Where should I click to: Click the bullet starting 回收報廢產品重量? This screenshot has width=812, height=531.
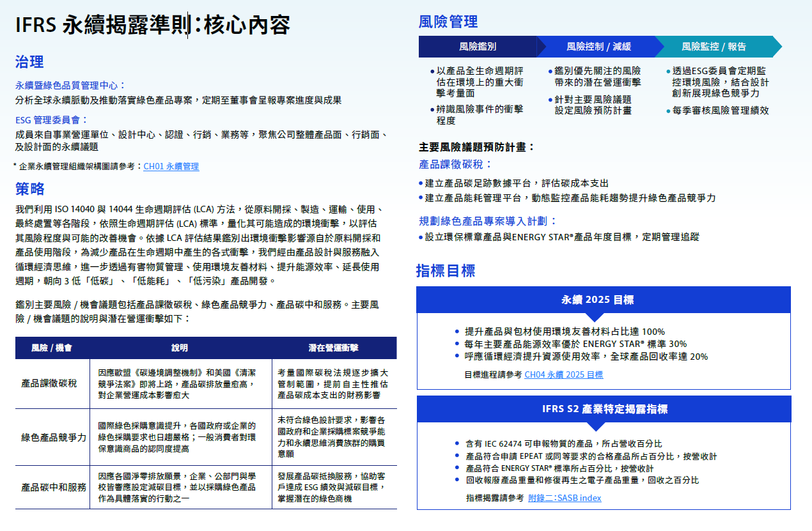tap(577, 480)
